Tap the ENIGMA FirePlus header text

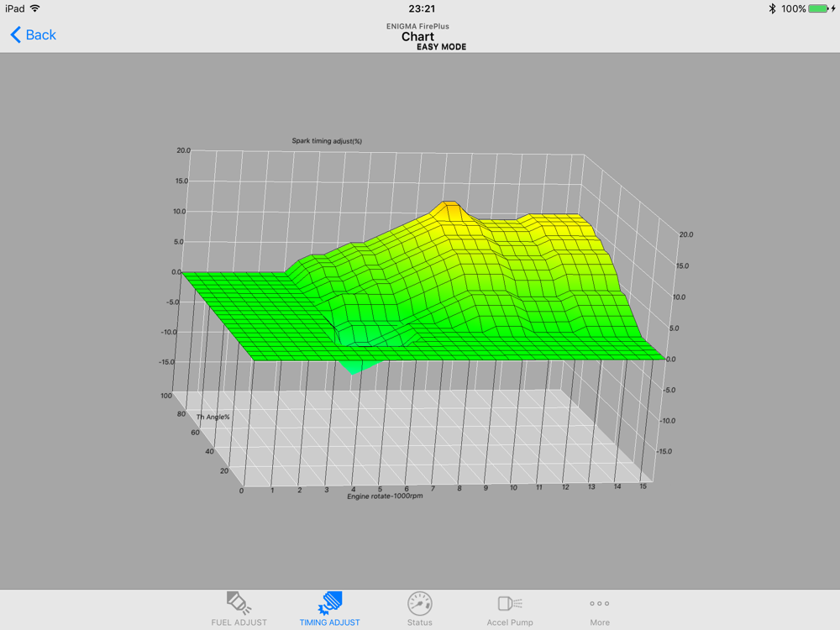pos(417,26)
